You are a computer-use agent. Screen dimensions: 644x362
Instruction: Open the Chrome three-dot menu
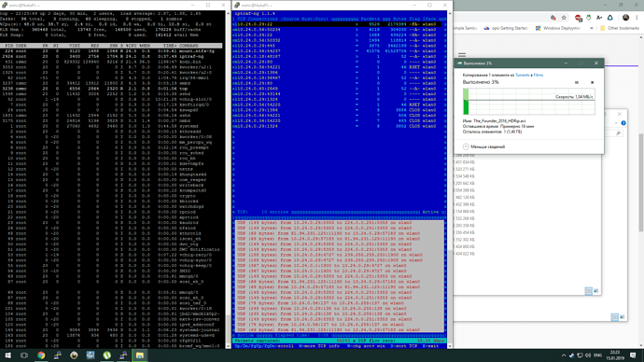637,18
